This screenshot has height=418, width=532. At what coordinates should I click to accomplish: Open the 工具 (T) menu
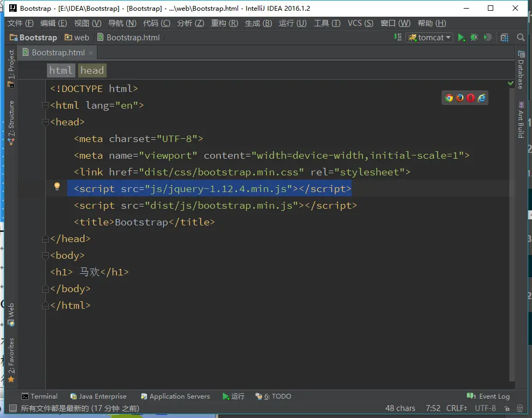point(327,23)
